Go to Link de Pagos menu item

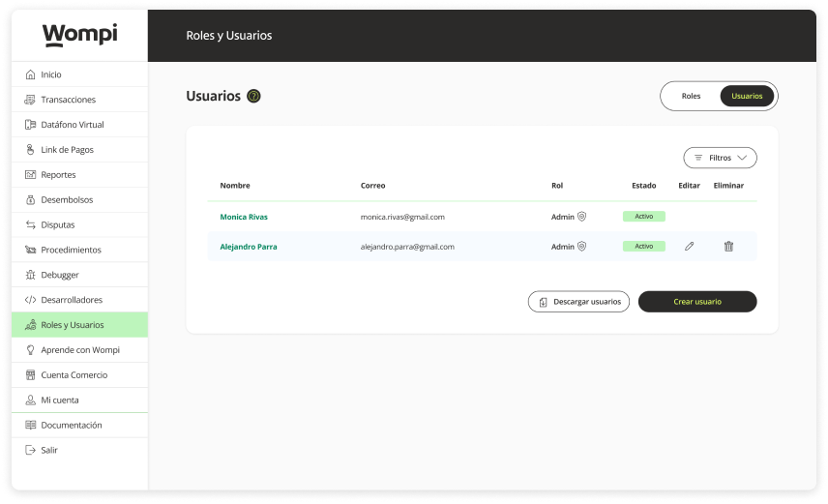(x=67, y=150)
